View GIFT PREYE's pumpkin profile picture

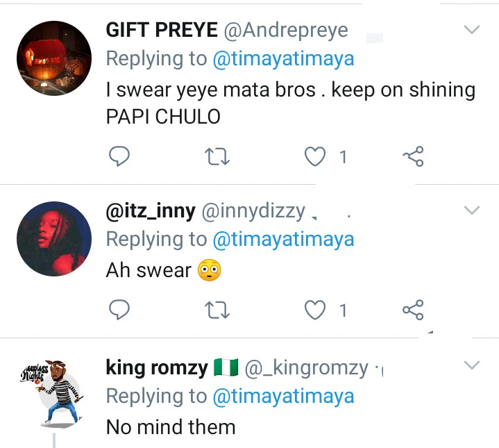[53, 58]
